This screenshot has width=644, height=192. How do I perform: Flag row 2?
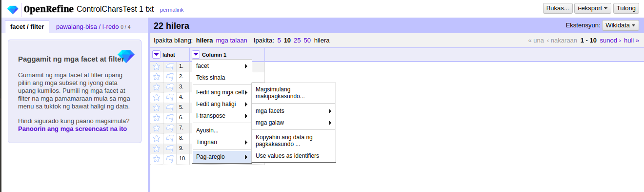pos(170,77)
